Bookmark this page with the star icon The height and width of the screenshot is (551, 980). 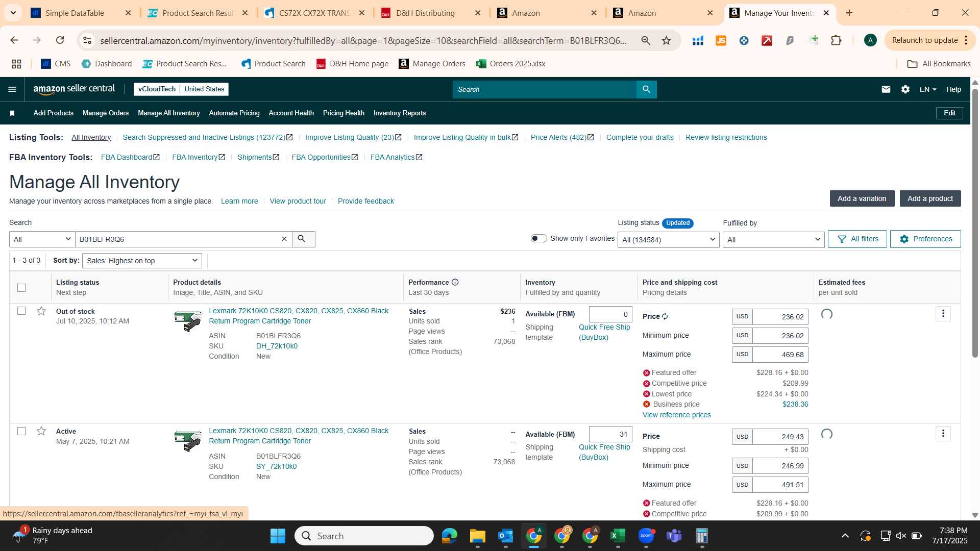point(666,40)
